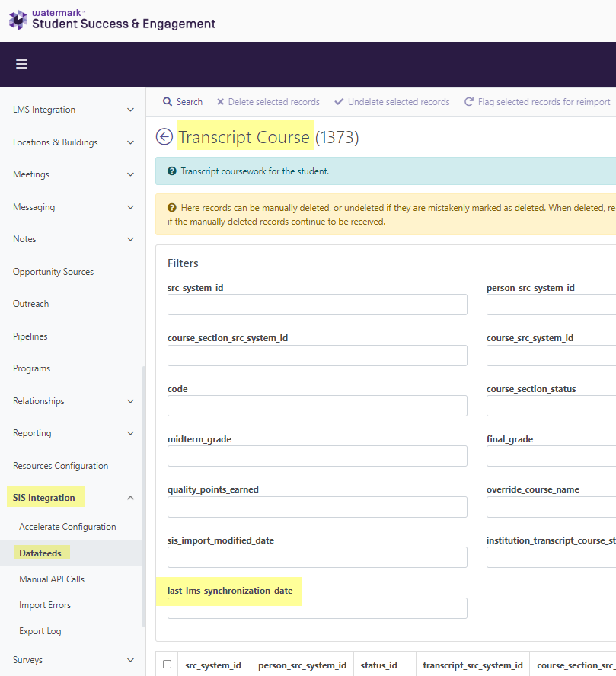Focus the course_section_src_system_id filter field
Image resolution: width=616 pixels, height=676 pixels.
(x=318, y=356)
